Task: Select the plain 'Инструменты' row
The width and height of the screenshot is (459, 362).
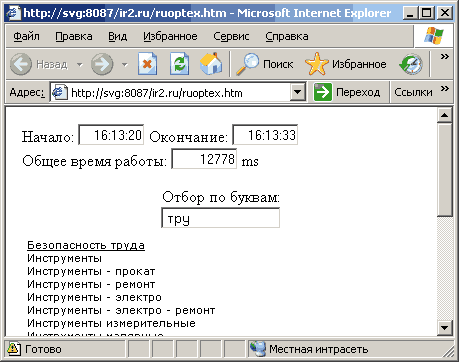Action: 64,258
